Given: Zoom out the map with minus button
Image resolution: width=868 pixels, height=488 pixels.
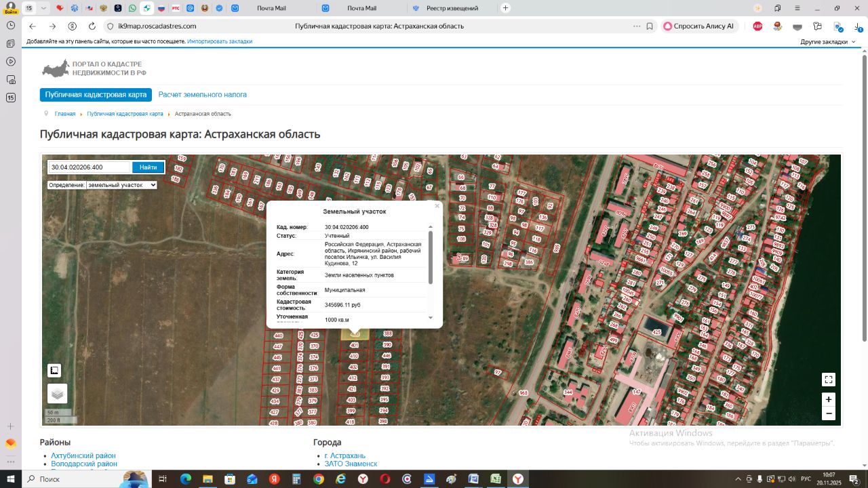Looking at the screenshot, I should click(828, 413).
